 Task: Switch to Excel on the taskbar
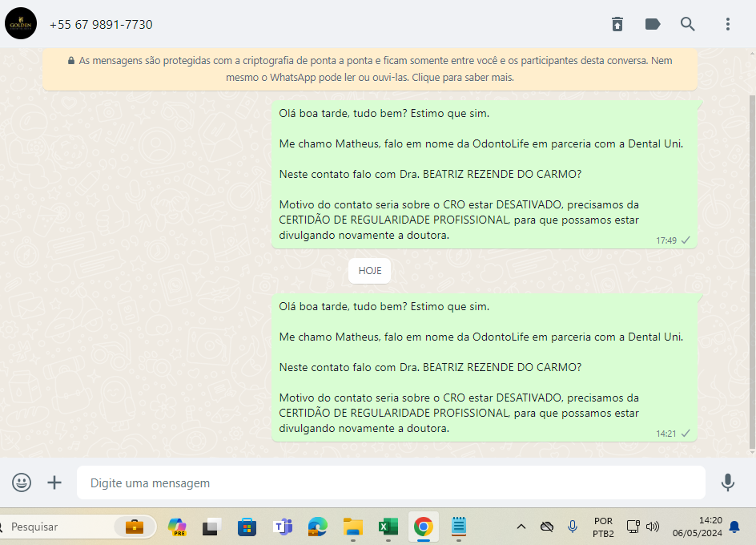(x=388, y=527)
